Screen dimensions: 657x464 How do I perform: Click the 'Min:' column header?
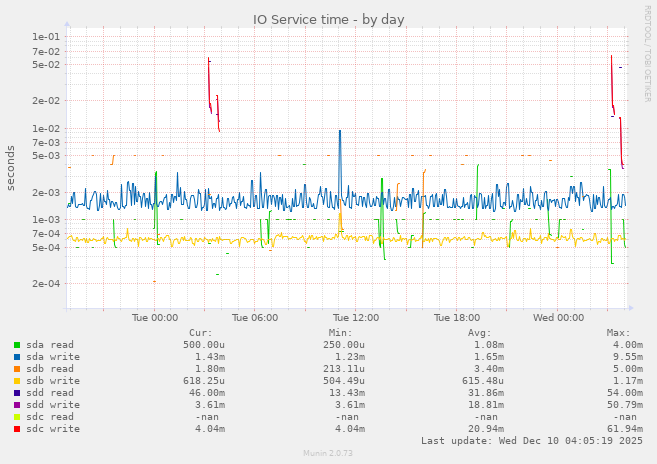tap(340, 333)
